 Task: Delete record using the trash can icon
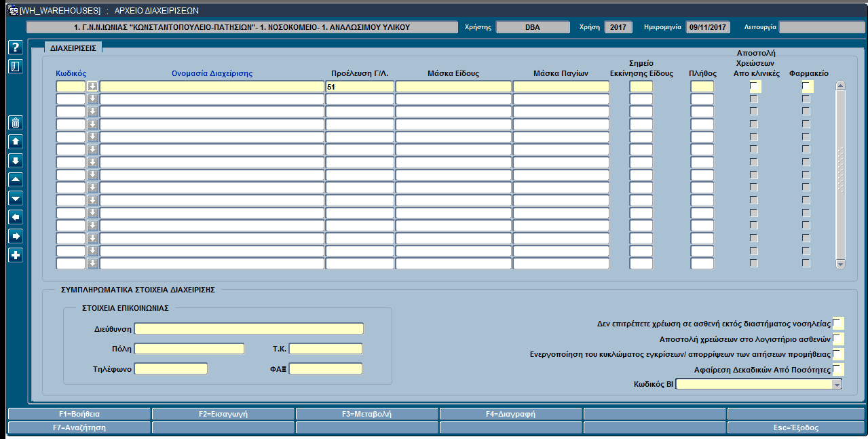tap(16, 123)
